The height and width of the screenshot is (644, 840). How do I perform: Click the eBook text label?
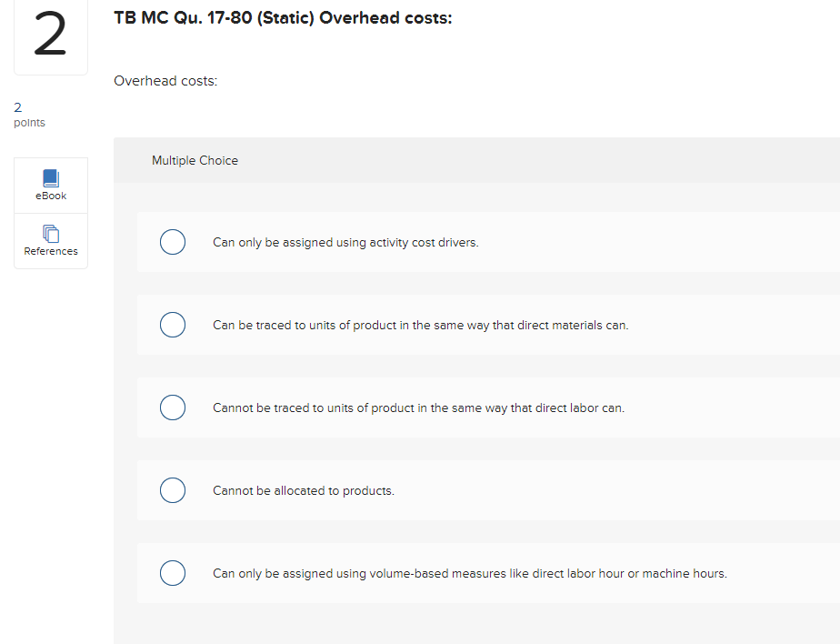(x=51, y=196)
